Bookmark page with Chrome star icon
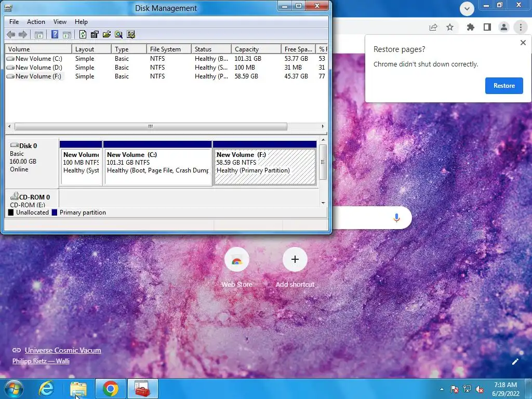Image resolution: width=532 pixels, height=399 pixels. [x=450, y=27]
